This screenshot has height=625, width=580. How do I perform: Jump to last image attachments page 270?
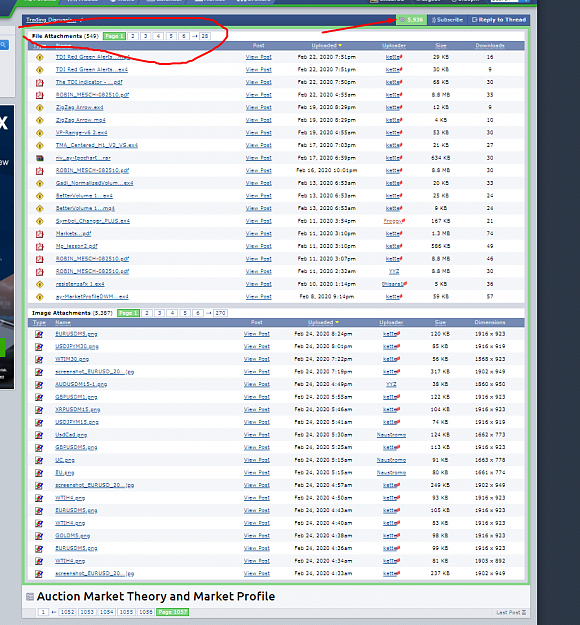(220, 313)
